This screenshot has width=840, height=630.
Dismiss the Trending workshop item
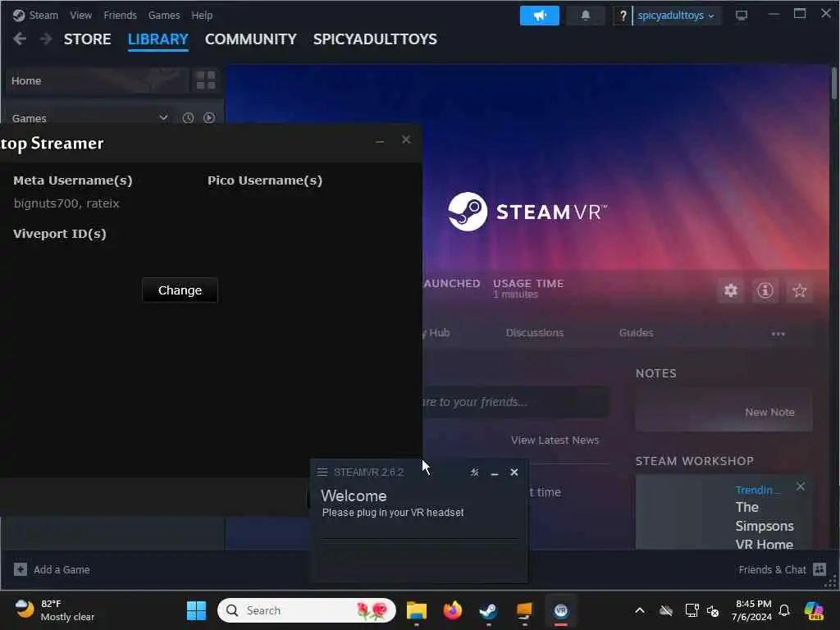tap(801, 486)
